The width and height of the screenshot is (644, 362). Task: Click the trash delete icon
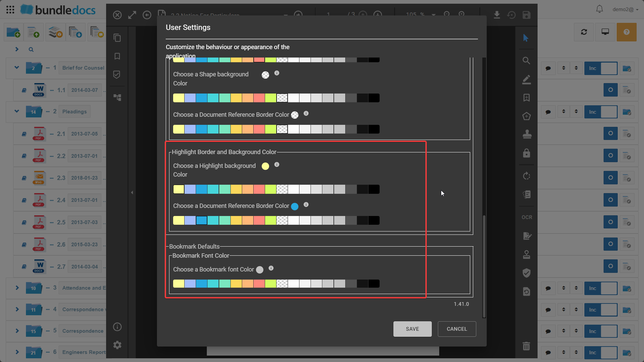526,346
